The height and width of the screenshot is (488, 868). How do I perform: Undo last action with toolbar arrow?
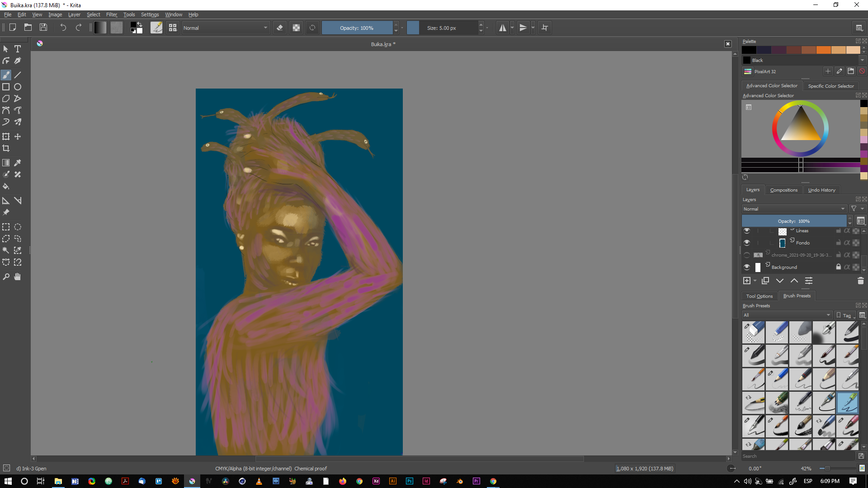[63, 28]
